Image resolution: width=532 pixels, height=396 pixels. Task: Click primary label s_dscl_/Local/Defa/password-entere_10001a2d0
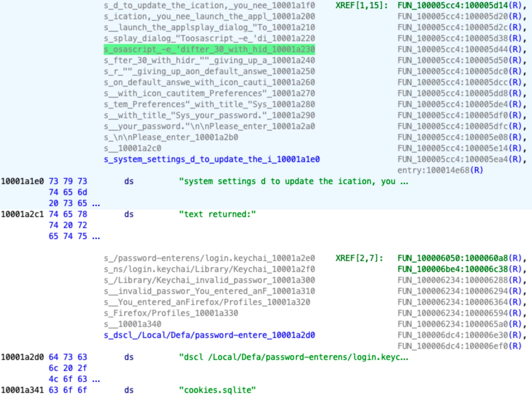coord(209,335)
